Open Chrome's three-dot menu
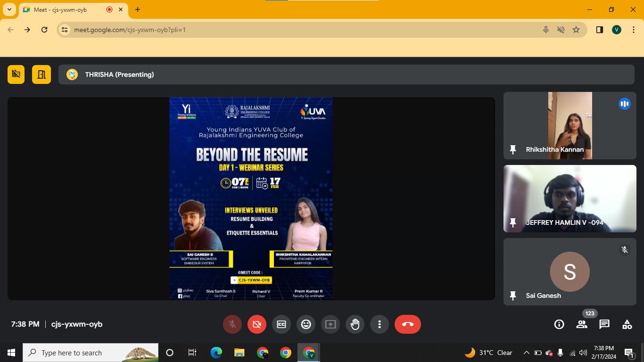 point(634,30)
